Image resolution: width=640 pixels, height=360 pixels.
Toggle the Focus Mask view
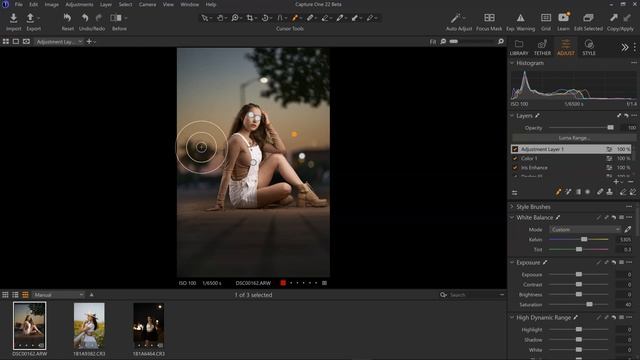click(x=489, y=18)
